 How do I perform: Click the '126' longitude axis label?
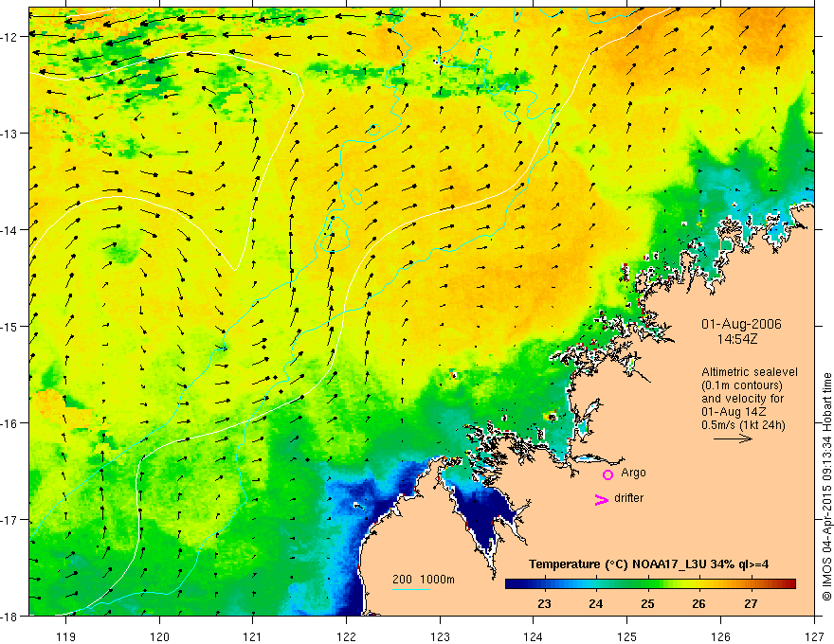point(720,636)
